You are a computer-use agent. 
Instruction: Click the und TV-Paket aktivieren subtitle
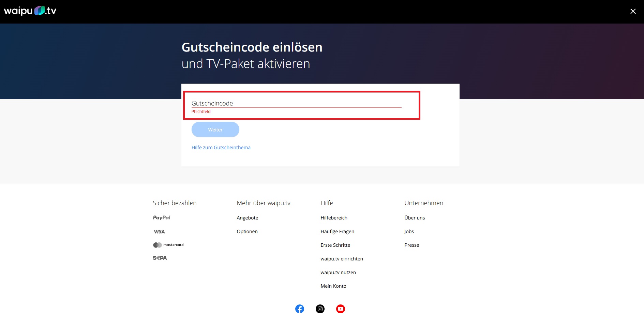coord(246,64)
